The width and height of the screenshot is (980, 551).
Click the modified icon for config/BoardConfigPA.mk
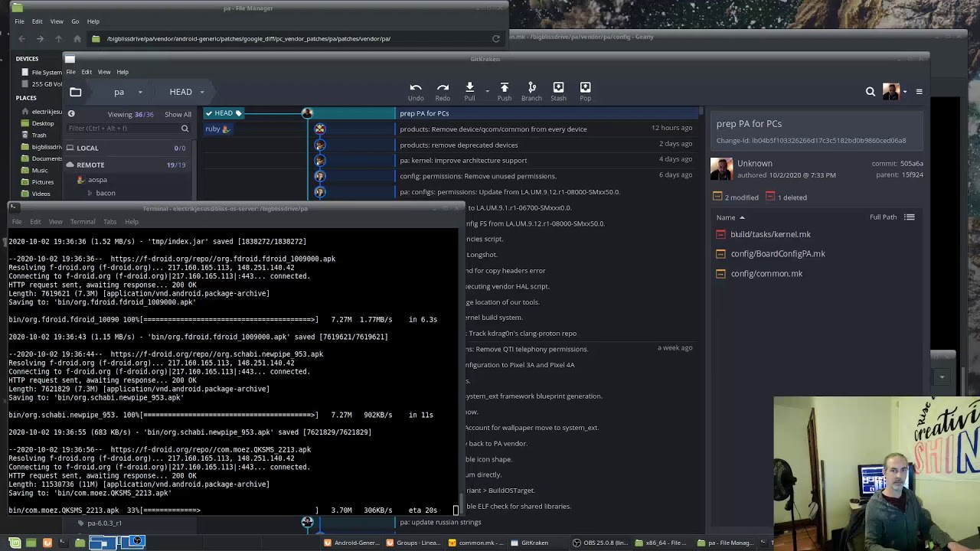click(x=720, y=254)
